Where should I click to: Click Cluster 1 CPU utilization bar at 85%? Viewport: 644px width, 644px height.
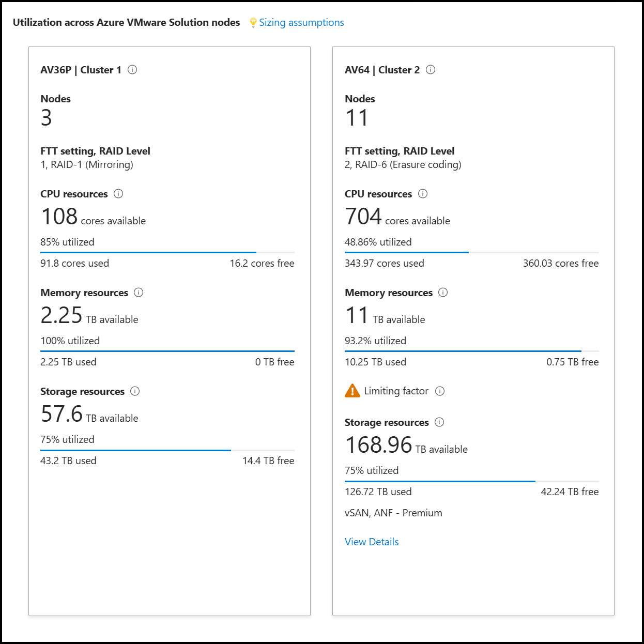pyautogui.click(x=167, y=252)
